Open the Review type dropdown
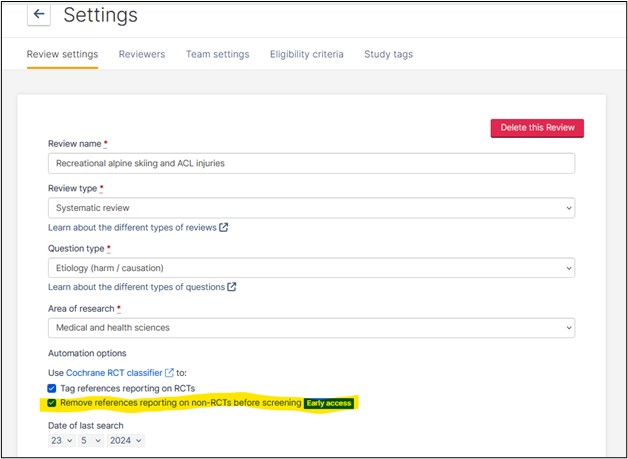The width and height of the screenshot is (628, 459). click(x=311, y=208)
